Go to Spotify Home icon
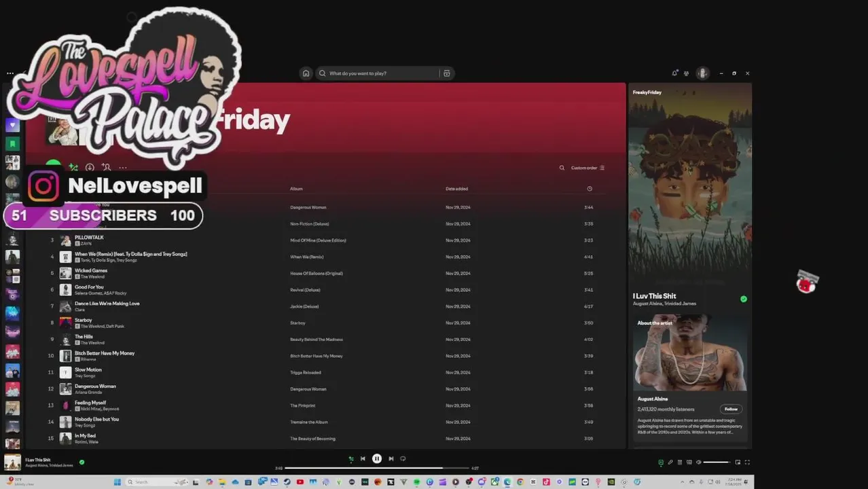Viewport: 868px width, 489px height. tap(306, 73)
